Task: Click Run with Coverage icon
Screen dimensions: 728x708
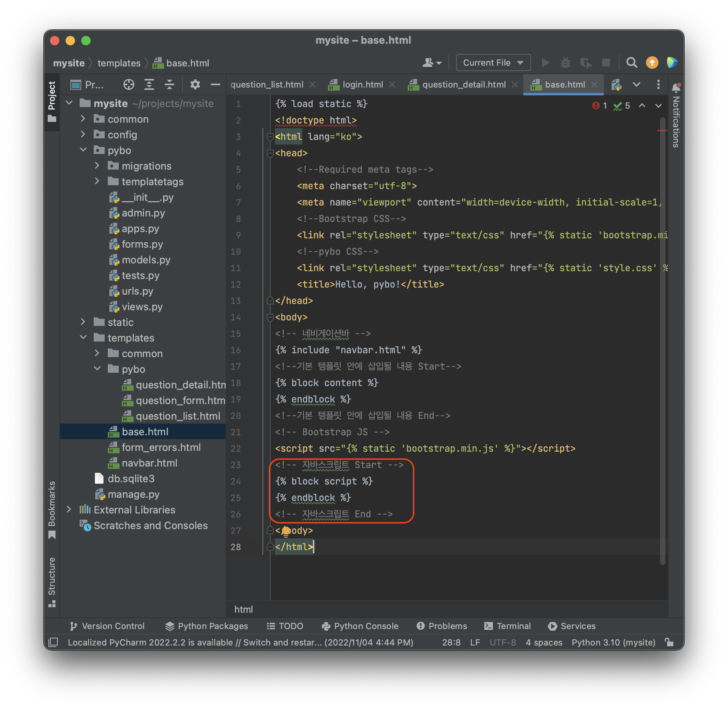Action: click(x=585, y=63)
